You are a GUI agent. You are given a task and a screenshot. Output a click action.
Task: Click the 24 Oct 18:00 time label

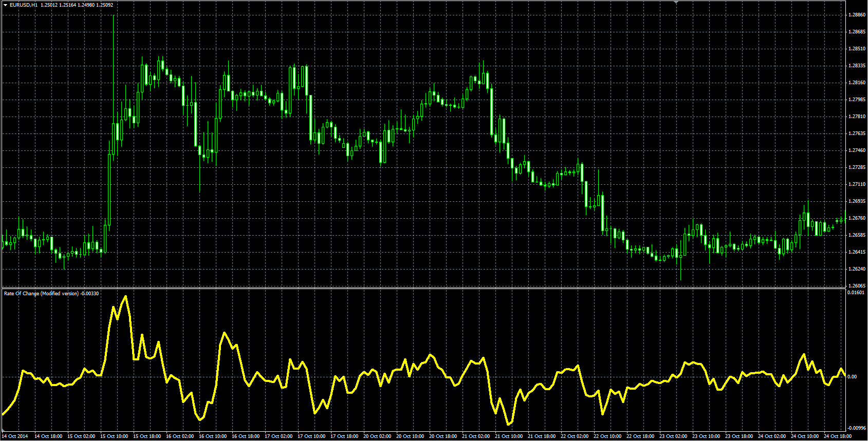pos(838,436)
